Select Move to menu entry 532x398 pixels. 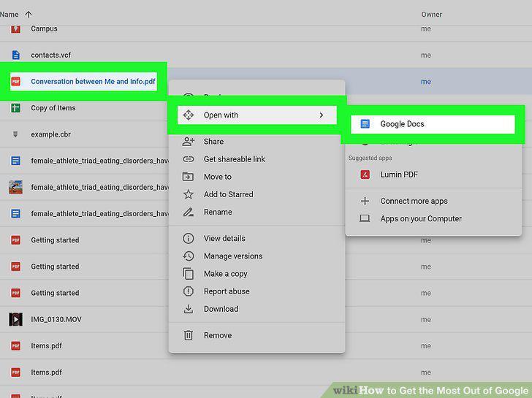click(256, 177)
